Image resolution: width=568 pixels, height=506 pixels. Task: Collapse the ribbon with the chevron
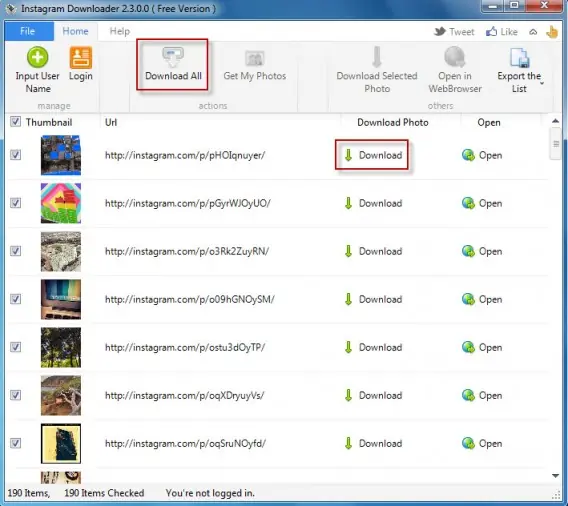pos(533,32)
